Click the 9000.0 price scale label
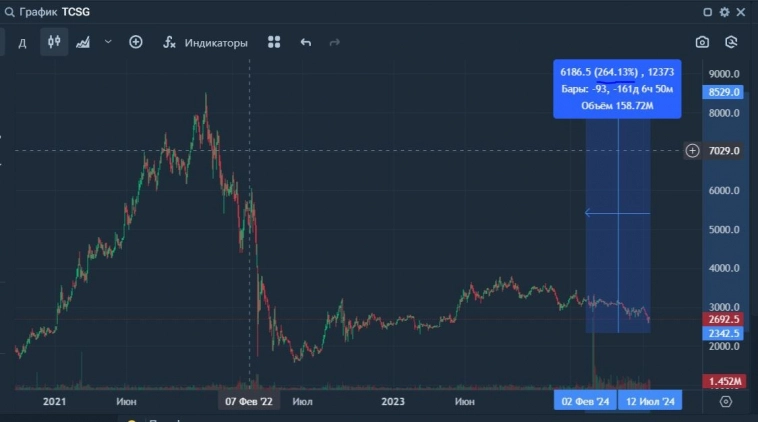758x422 pixels. click(x=724, y=74)
